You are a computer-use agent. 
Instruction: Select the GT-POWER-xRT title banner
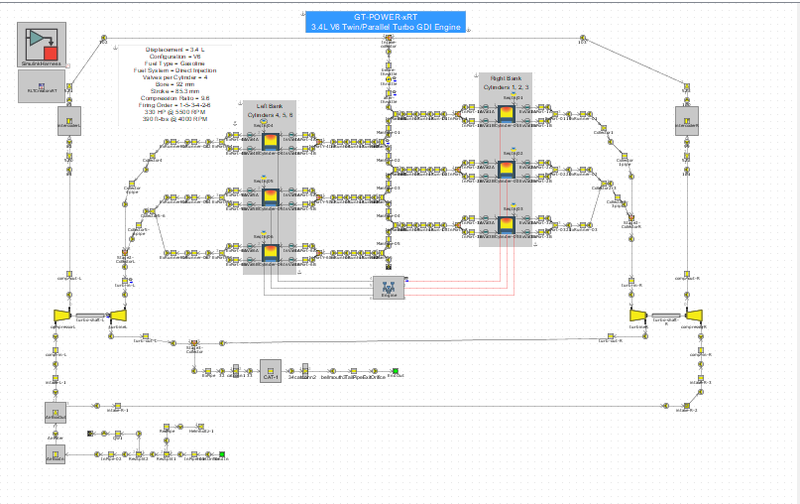386,22
